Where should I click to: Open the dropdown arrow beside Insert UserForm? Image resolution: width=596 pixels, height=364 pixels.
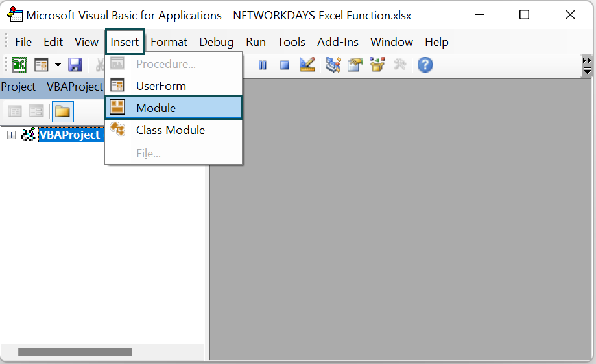[x=58, y=65]
